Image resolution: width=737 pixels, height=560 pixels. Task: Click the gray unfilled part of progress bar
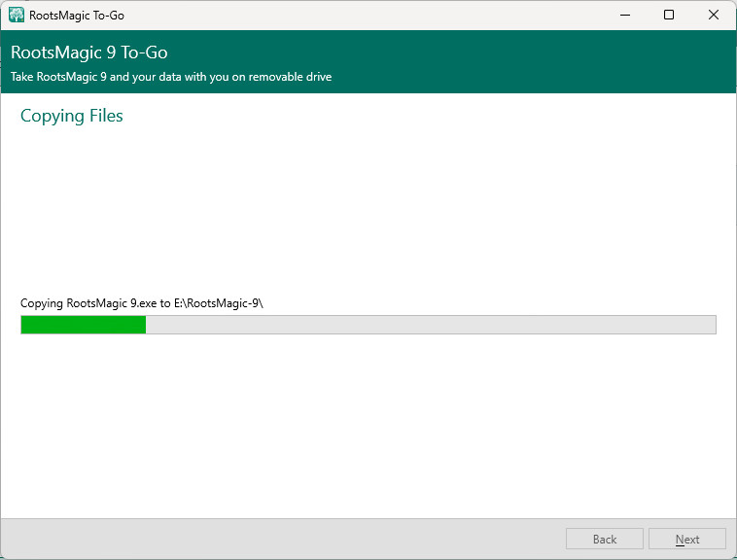pos(430,325)
